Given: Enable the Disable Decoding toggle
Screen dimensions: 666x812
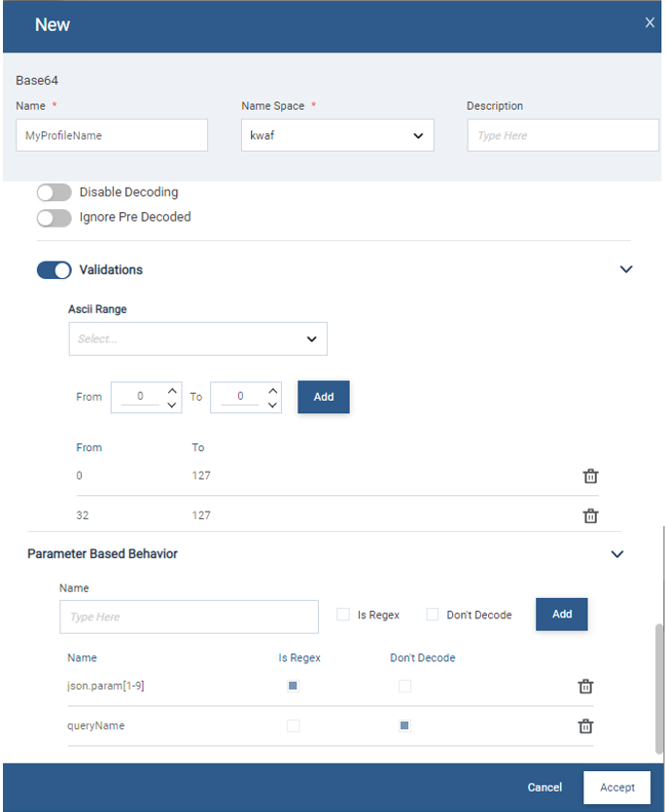Looking at the screenshot, I should pyautogui.click(x=53, y=192).
